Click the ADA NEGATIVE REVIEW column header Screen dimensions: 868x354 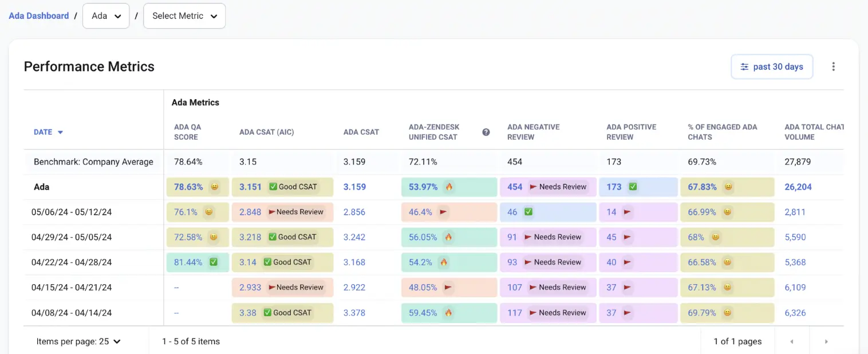534,132
